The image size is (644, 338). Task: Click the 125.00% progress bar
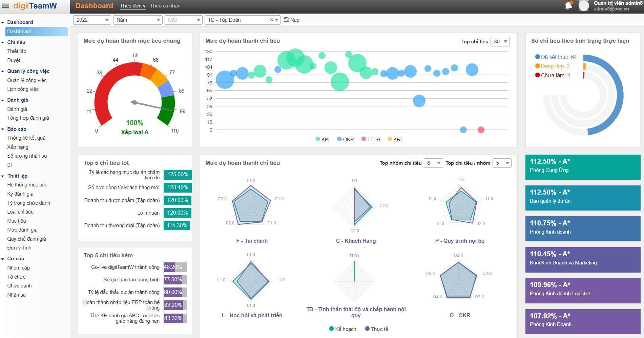pyautogui.click(x=178, y=175)
